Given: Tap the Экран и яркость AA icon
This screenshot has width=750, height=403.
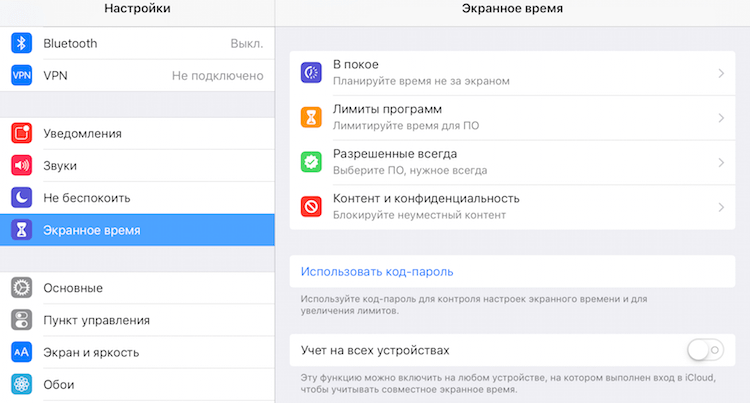Looking at the screenshot, I should (22, 352).
